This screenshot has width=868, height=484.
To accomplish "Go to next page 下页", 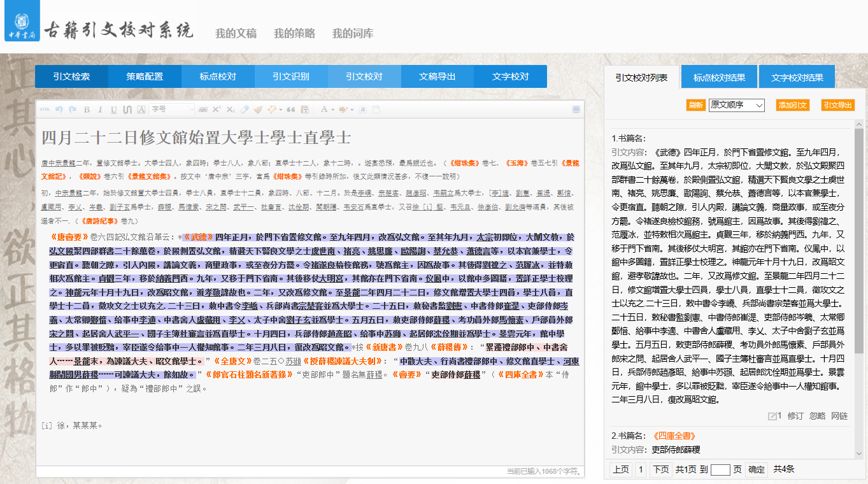I will (662, 469).
